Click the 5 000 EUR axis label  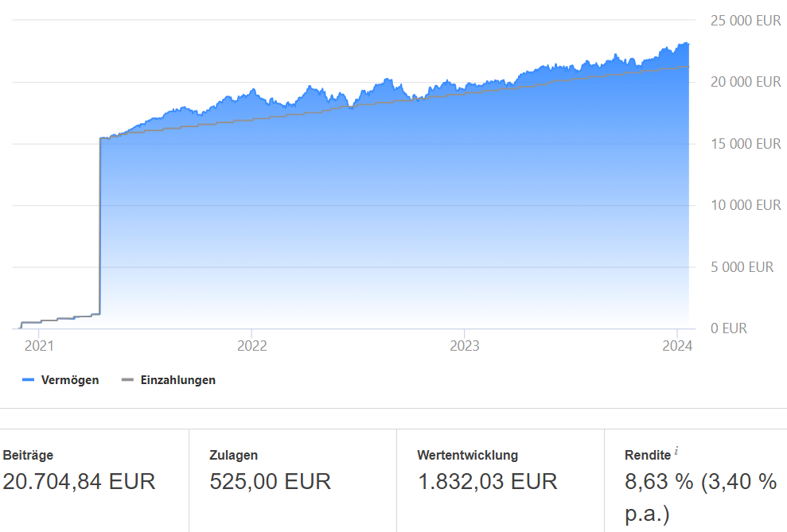(742, 267)
